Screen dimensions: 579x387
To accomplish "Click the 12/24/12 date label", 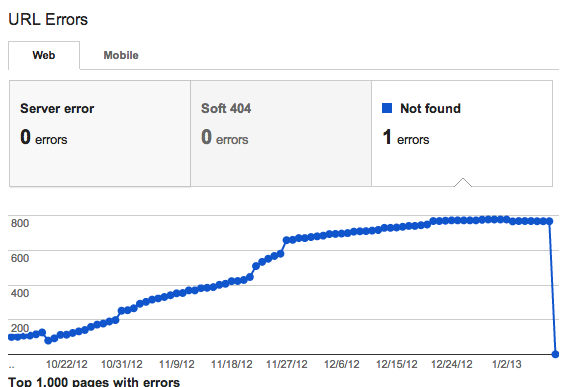I will [452, 364].
